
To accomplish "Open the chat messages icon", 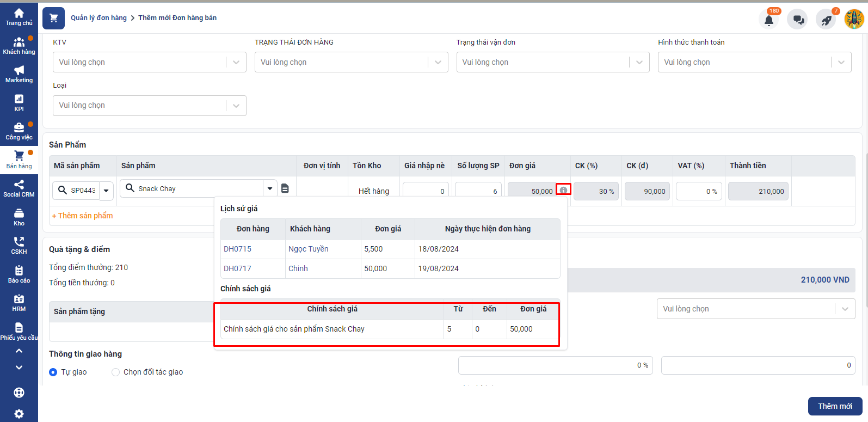I will pos(798,20).
